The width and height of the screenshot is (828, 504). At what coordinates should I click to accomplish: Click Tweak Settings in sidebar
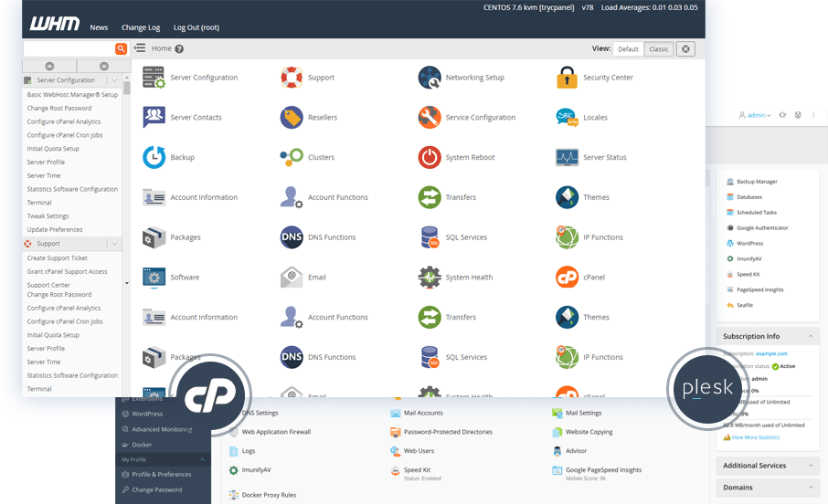point(48,215)
